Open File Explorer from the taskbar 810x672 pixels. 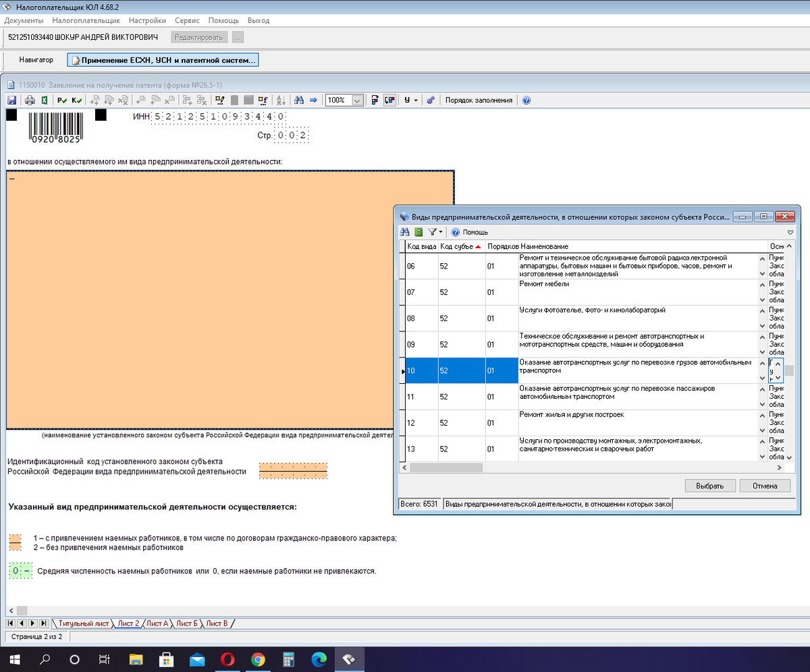[x=136, y=659]
